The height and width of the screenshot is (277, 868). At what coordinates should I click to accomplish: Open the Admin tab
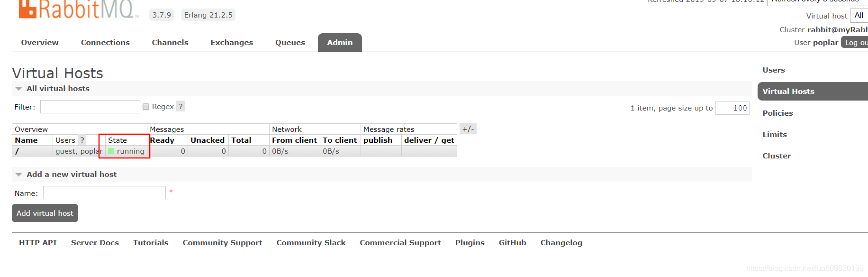pos(339,42)
